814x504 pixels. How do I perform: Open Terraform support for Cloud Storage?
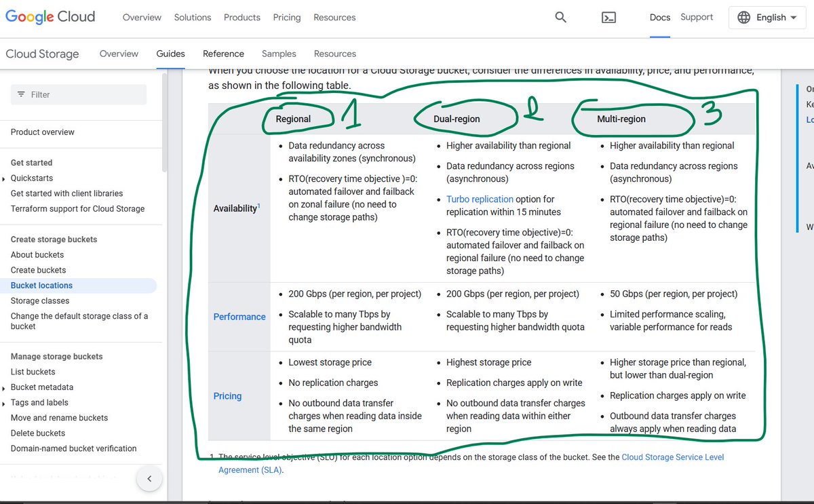coord(77,209)
